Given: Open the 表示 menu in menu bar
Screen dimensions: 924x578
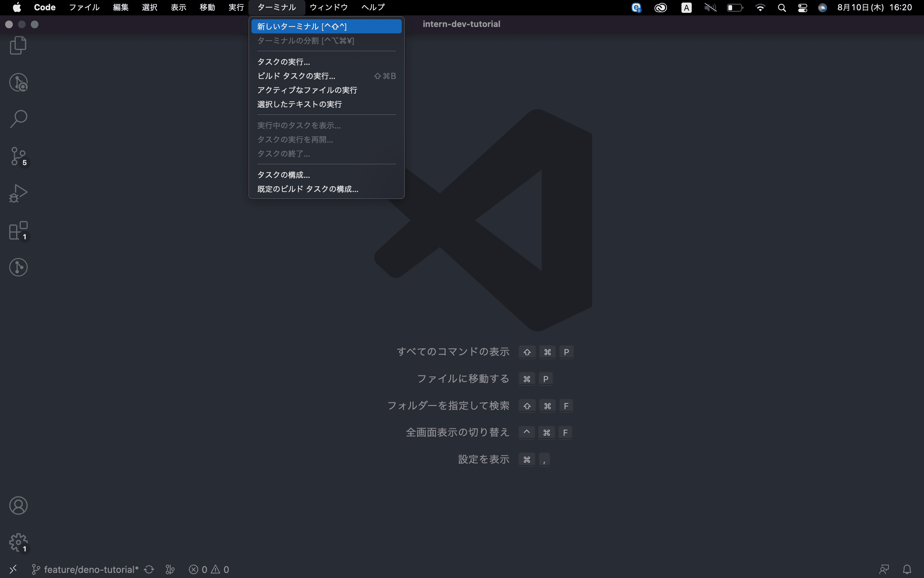Looking at the screenshot, I should coord(178,7).
